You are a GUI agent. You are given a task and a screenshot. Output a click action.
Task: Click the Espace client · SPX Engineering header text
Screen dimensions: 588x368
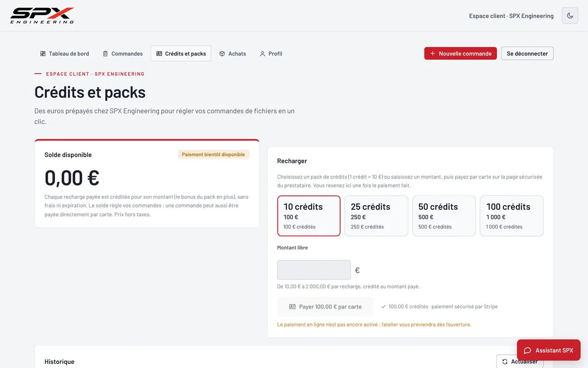[x=511, y=16]
